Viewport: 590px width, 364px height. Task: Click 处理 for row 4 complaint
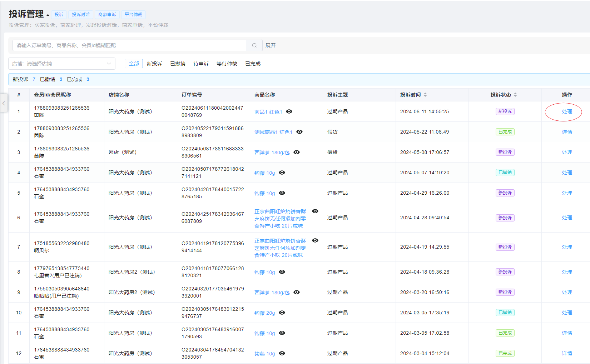tap(567, 173)
